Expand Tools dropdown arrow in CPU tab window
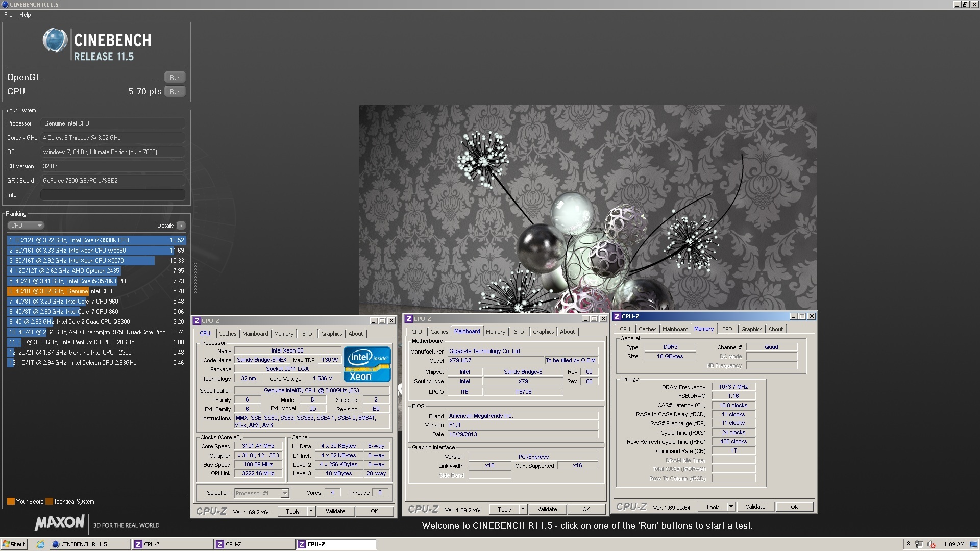Image resolution: width=980 pixels, height=551 pixels. [x=310, y=511]
